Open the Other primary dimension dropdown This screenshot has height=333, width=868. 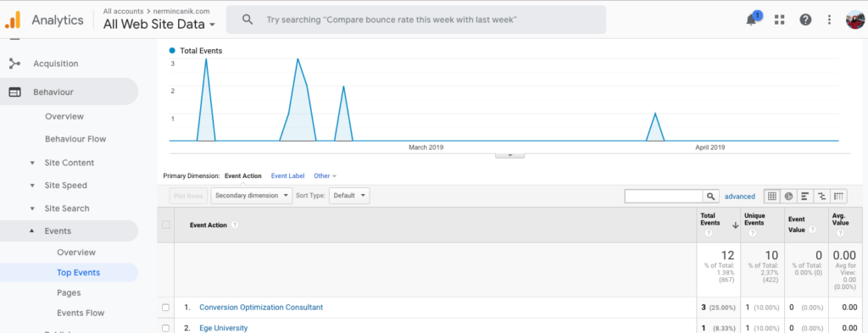325,176
